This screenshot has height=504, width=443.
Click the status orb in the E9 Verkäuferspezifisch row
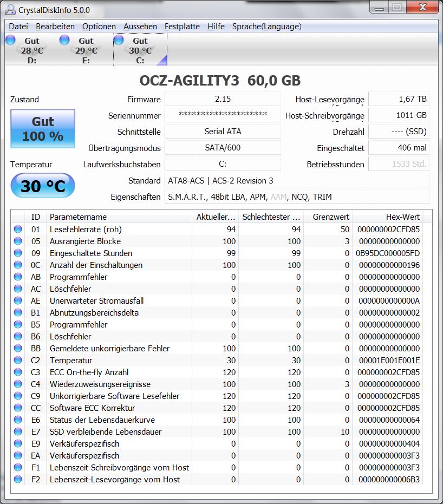coord(18,443)
